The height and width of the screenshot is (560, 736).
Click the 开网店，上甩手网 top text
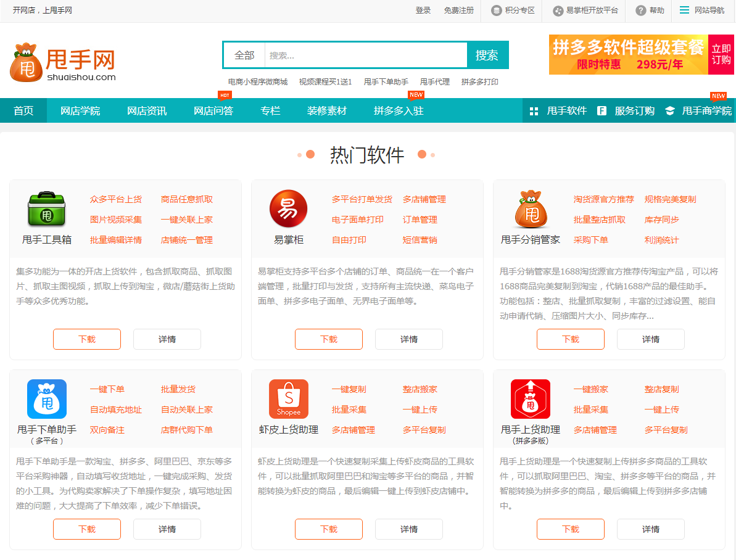coord(42,10)
